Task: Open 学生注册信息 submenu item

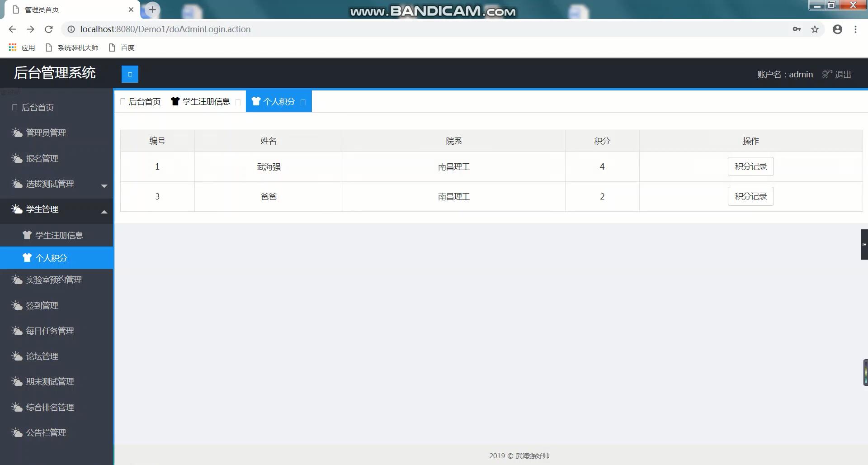Action: pos(57,235)
